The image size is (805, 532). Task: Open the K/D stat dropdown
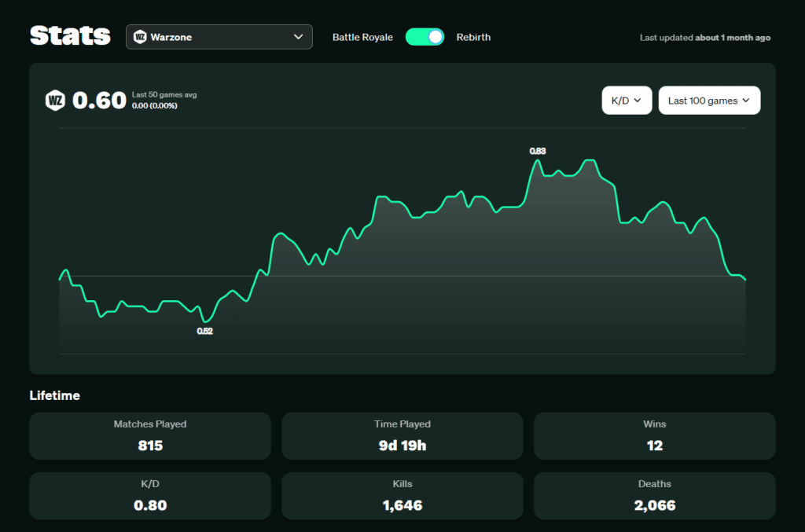pos(627,100)
